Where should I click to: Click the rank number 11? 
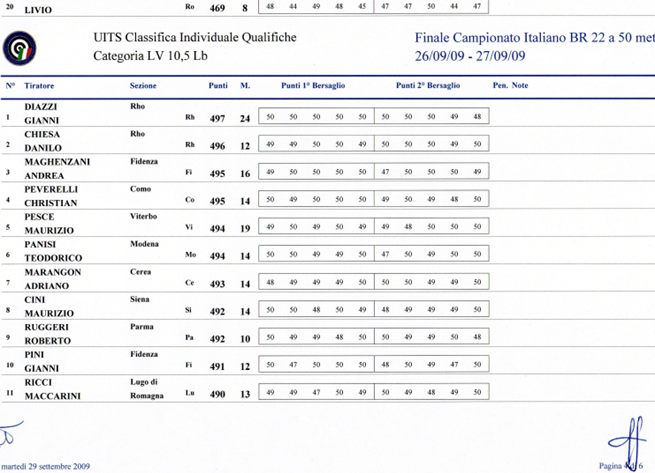(x=10, y=393)
